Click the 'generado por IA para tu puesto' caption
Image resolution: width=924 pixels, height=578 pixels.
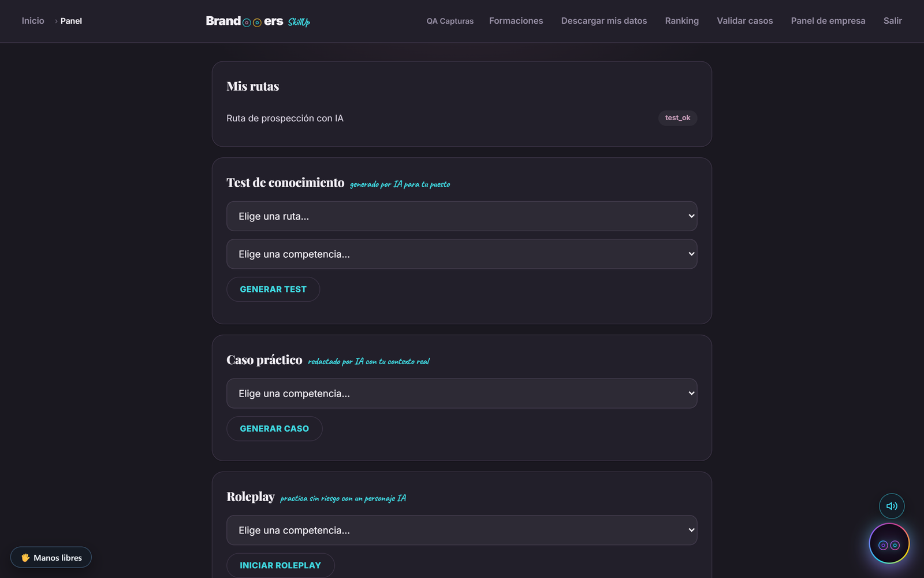400,184
